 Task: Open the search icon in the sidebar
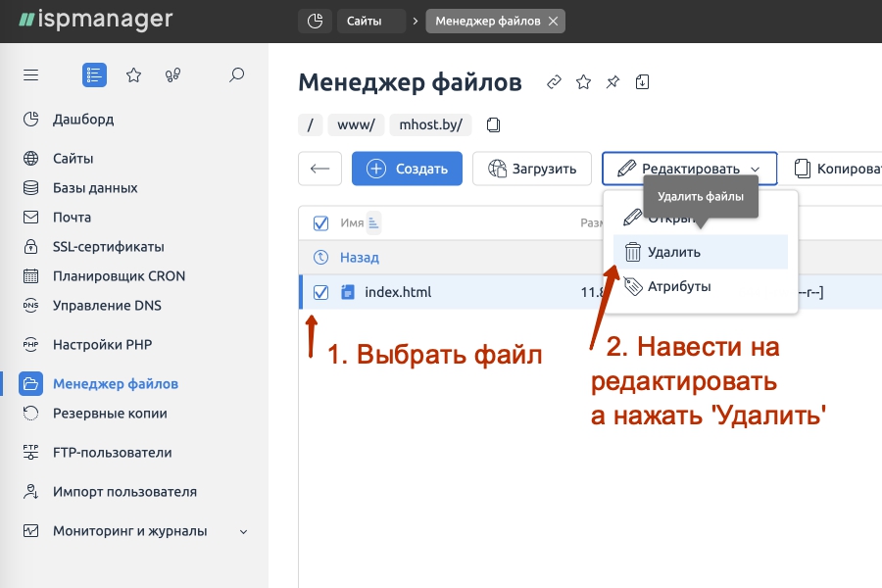[236, 74]
